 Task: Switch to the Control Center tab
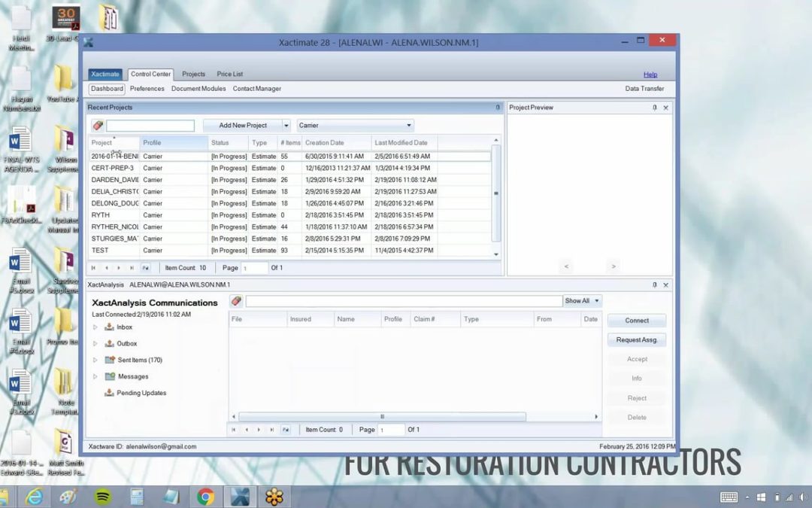150,74
